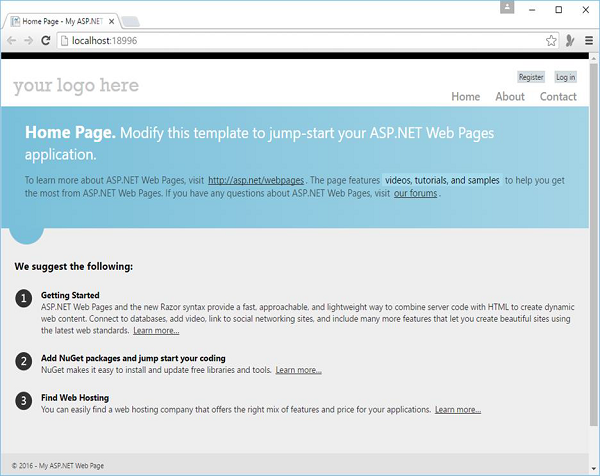
Task: Go to the About page
Action: coord(510,97)
